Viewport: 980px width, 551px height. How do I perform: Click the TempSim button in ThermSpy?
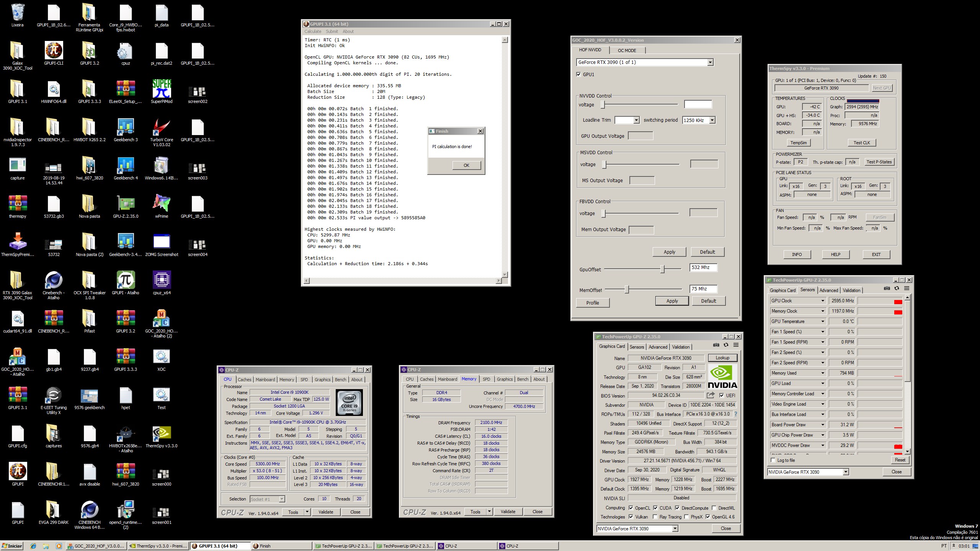click(799, 143)
